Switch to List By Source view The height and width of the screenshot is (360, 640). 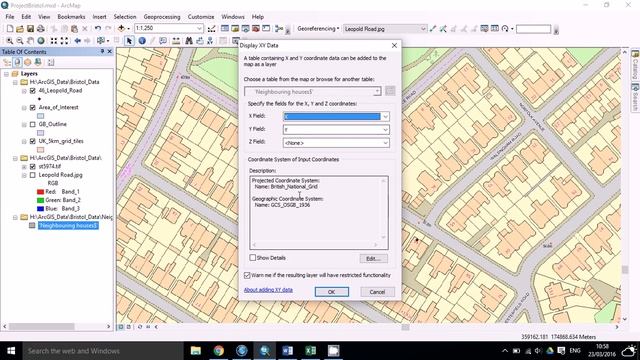tap(17, 62)
